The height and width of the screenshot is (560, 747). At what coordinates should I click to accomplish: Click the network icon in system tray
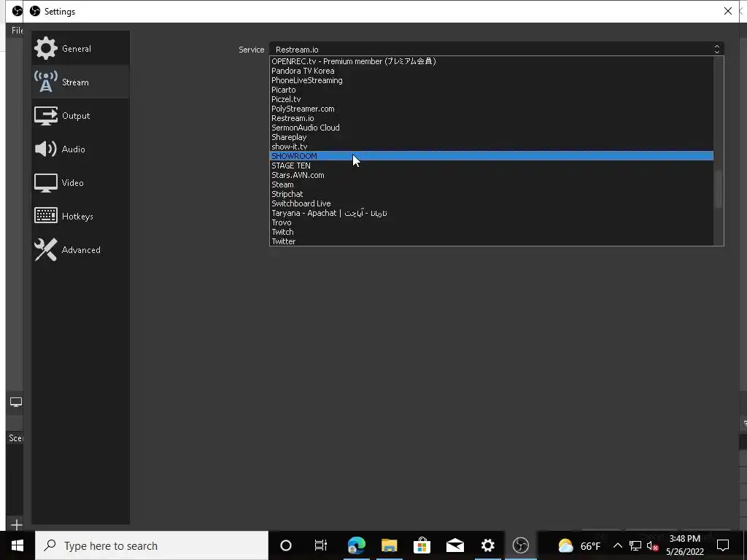point(635,545)
